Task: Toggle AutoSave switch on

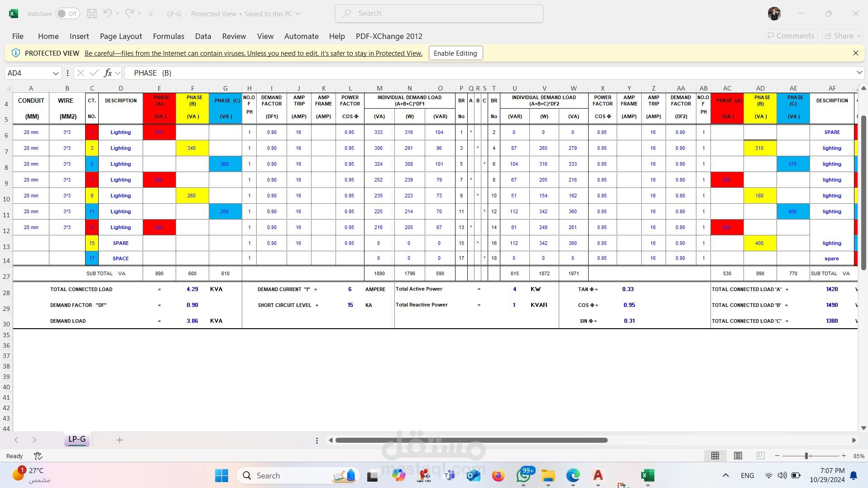Action: 67,14
